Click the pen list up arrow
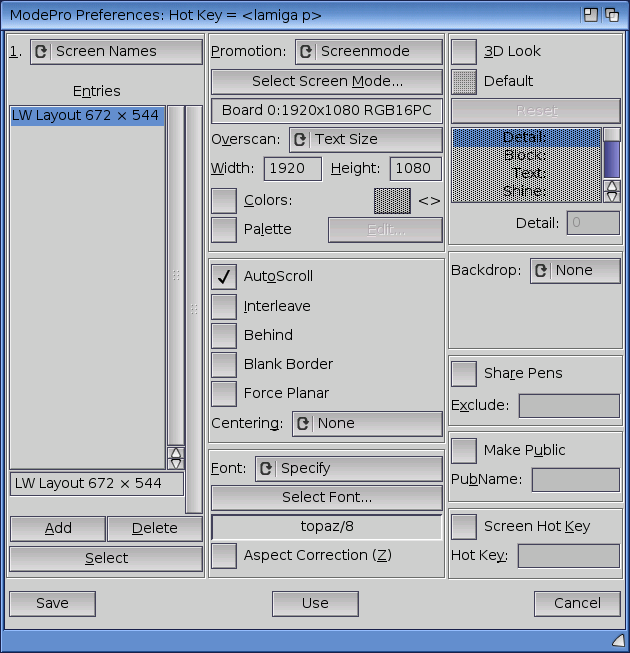 [612, 186]
